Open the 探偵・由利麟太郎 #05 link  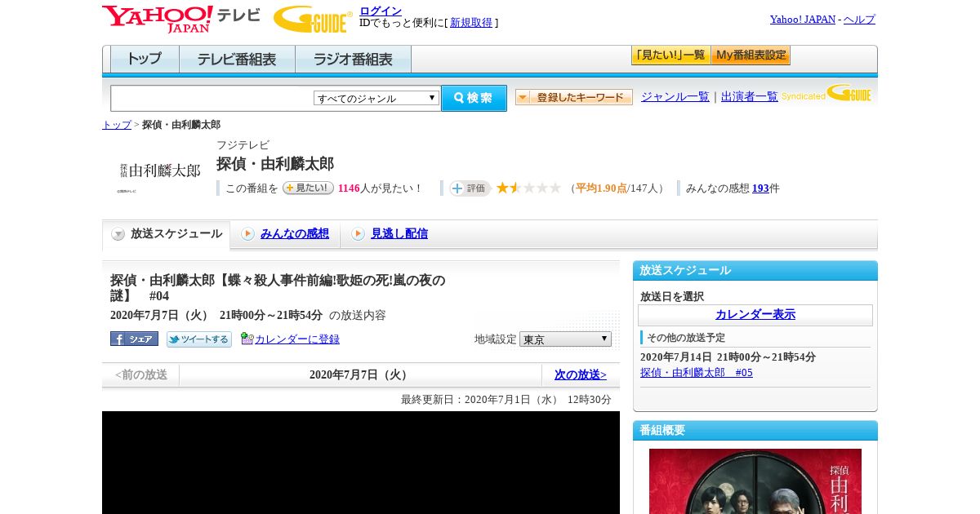(x=697, y=373)
